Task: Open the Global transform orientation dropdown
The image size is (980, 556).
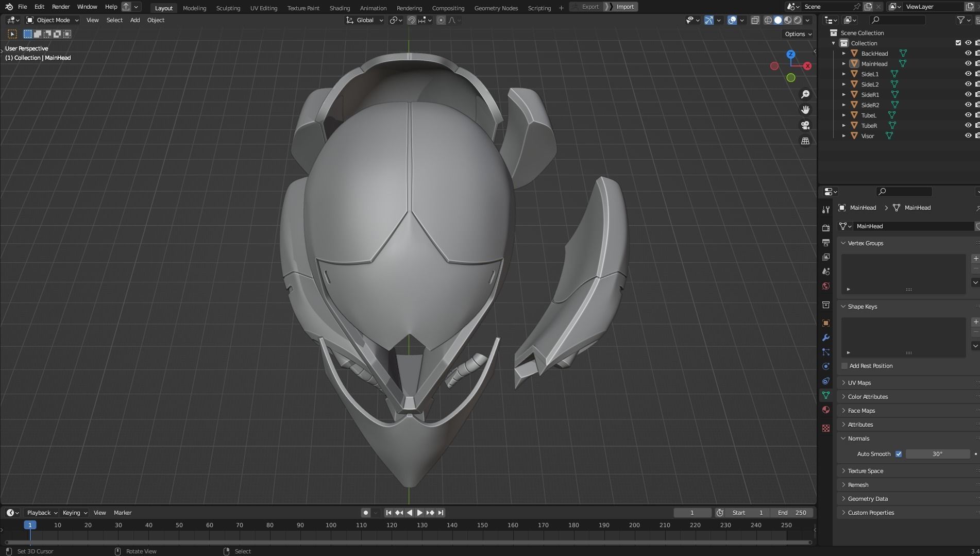Action: [365, 20]
